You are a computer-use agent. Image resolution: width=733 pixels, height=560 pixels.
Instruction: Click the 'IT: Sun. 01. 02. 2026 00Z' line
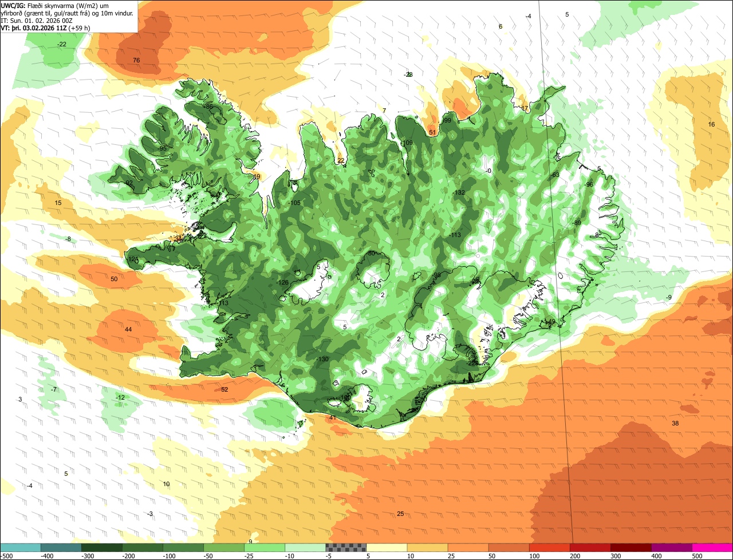click(x=37, y=20)
